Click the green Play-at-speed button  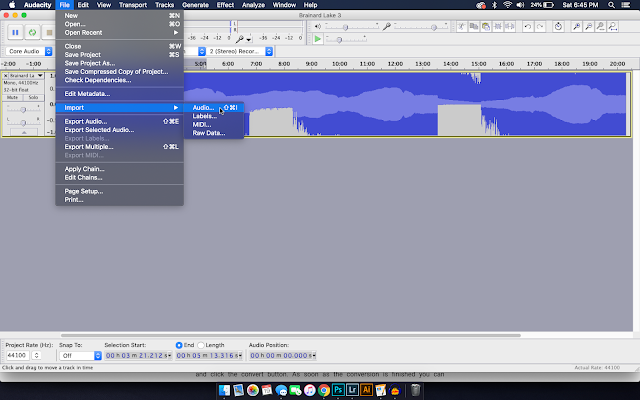318,39
